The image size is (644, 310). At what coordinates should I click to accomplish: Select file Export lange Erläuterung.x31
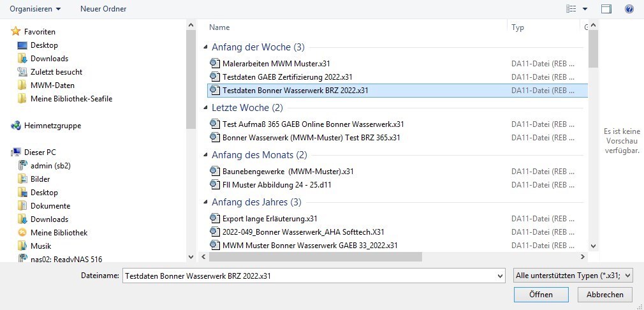(x=270, y=219)
